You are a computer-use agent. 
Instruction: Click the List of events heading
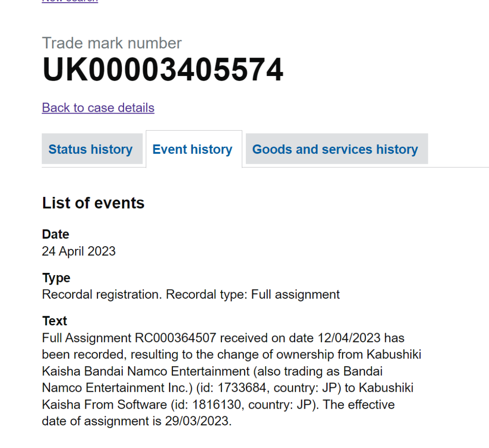[x=93, y=203]
